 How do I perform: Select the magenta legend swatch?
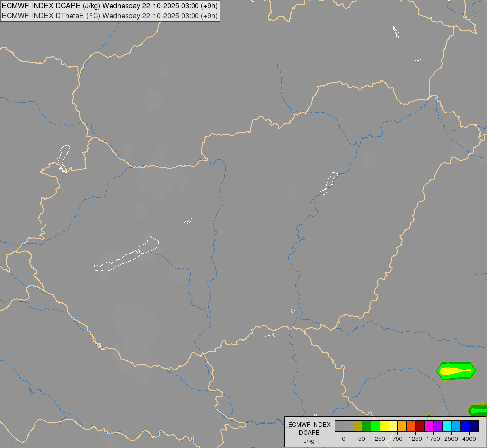[429, 426]
